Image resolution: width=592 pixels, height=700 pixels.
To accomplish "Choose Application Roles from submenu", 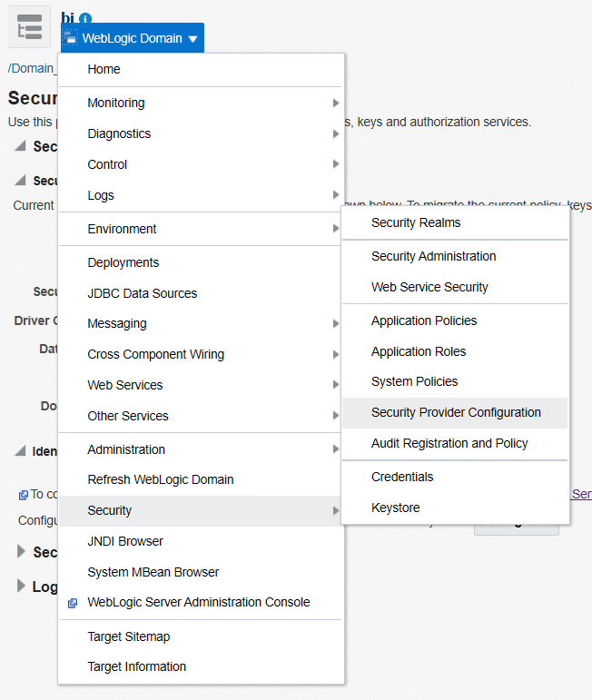I will point(418,351).
